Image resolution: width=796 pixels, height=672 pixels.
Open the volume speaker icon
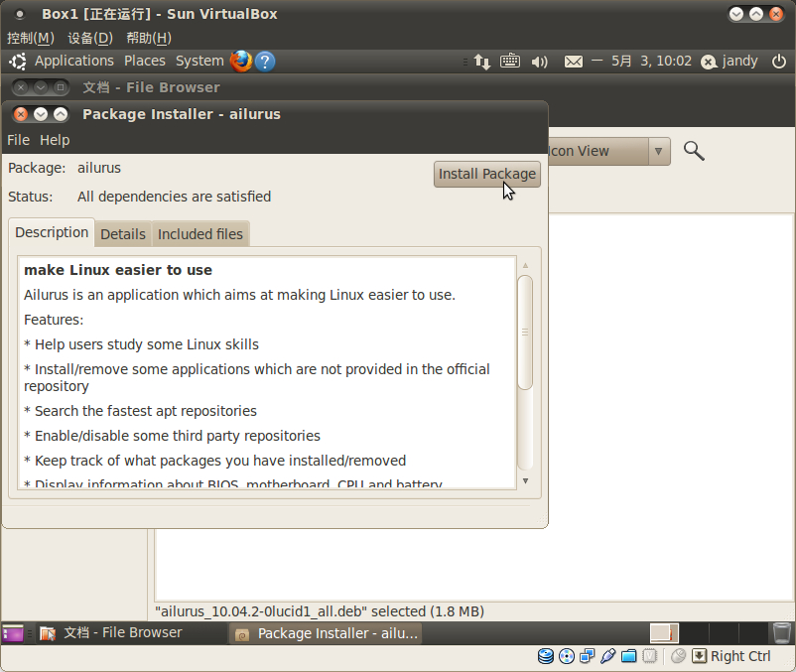539,62
